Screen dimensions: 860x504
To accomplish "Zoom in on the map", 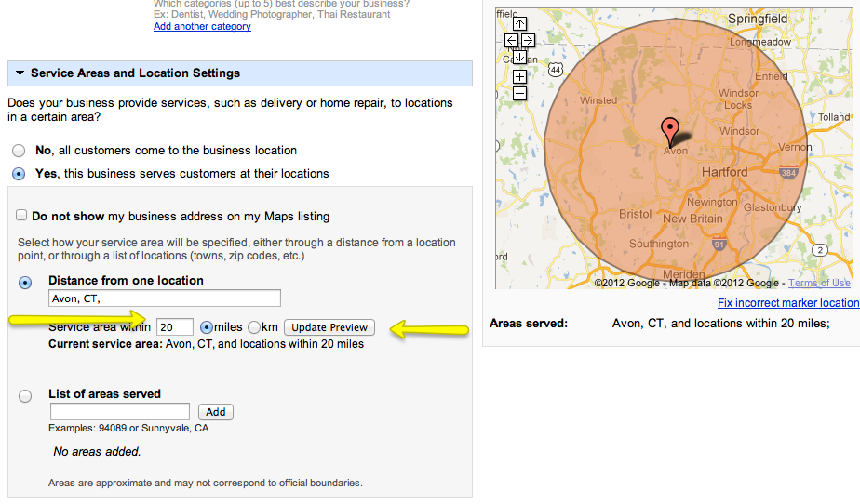I will [x=519, y=76].
